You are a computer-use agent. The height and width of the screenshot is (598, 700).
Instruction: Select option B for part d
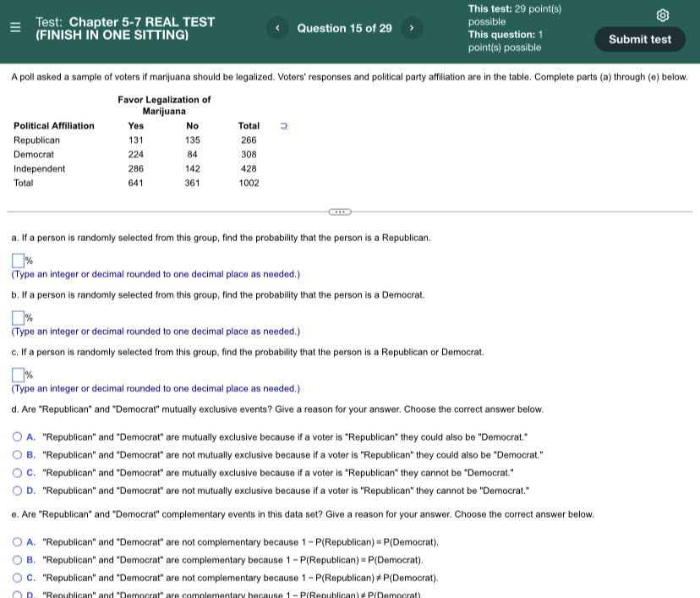pyautogui.click(x=17, y=455)
